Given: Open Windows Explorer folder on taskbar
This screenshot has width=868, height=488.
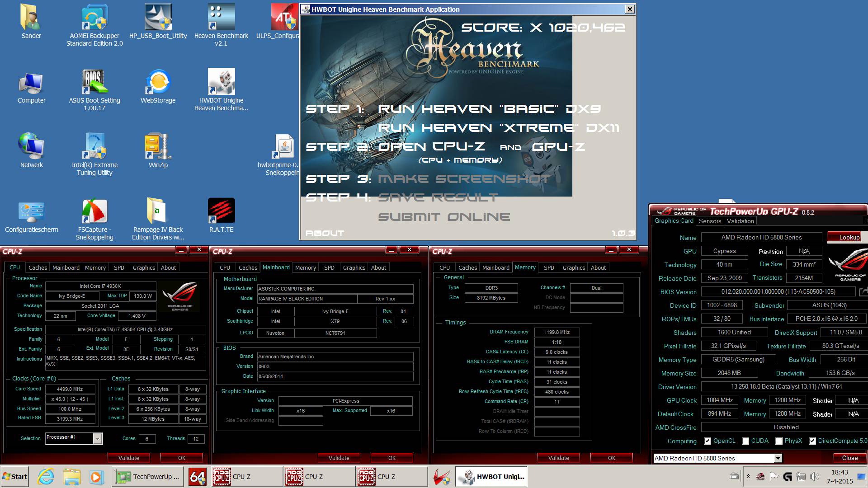Looking at the screenshot, I should pyautogui.click(x=71, y=477).
